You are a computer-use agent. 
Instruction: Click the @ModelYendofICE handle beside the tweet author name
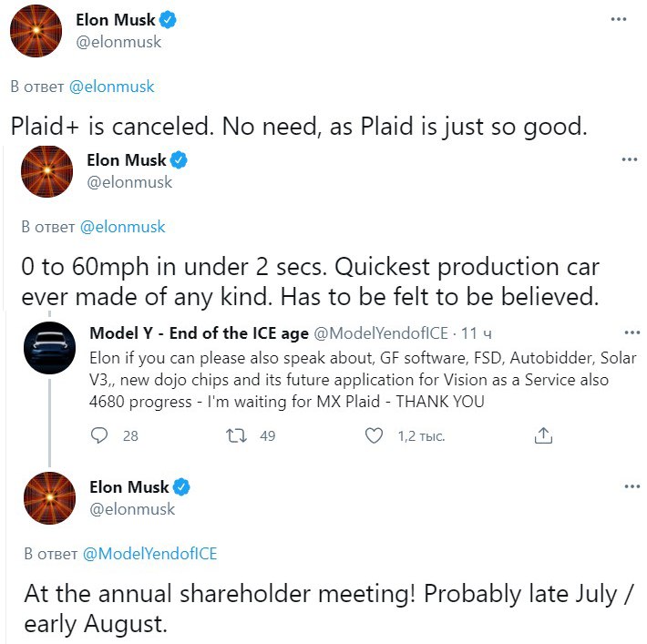380,333
